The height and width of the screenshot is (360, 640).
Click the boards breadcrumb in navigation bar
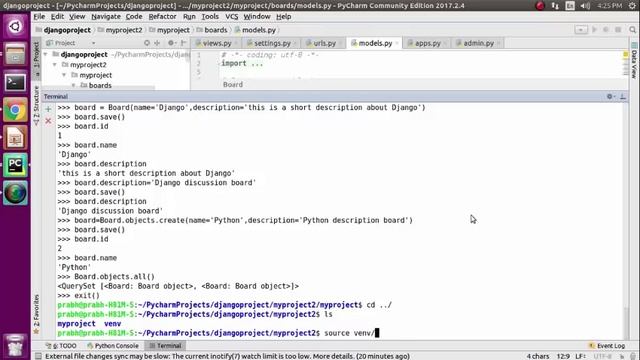click(212, 30)
